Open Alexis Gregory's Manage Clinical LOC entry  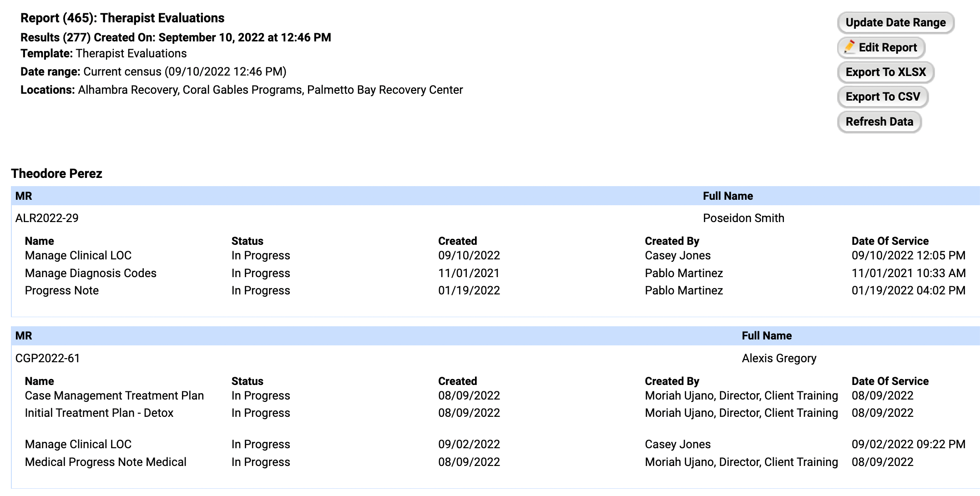[x=78, y=444]
